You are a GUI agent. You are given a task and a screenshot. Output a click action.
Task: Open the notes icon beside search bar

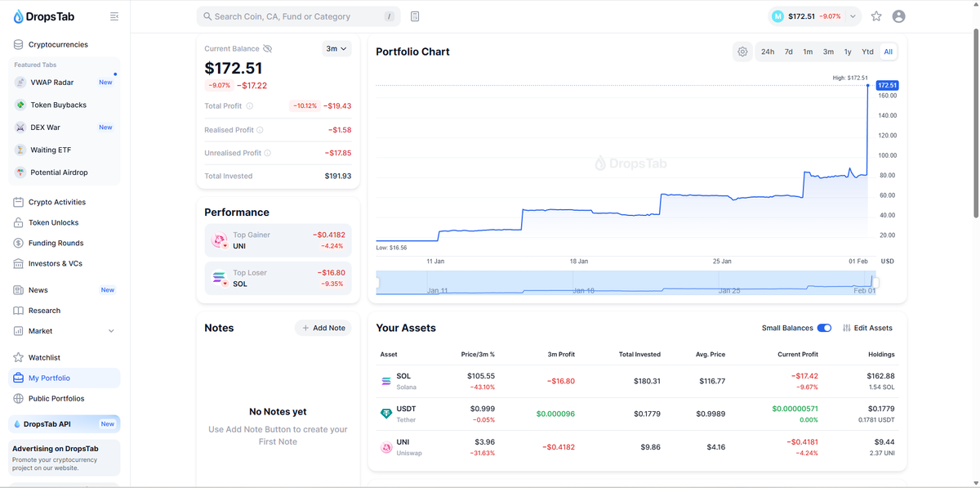coord(416,16)
